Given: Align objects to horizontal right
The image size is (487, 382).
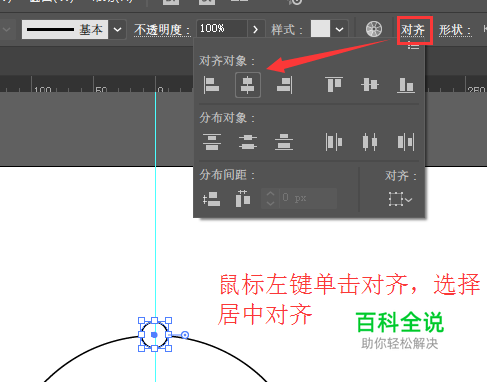Looking at the screenshot, I should tap(284, 85).
